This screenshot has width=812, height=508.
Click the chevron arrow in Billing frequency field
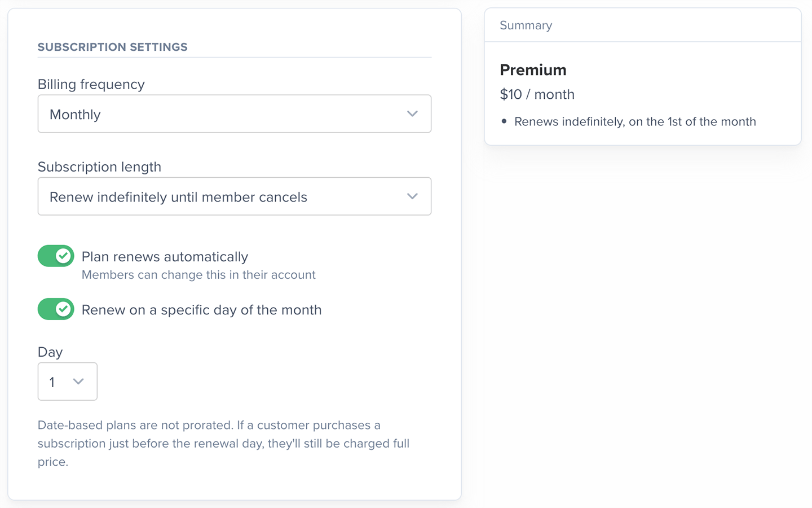tap(412, 114)
